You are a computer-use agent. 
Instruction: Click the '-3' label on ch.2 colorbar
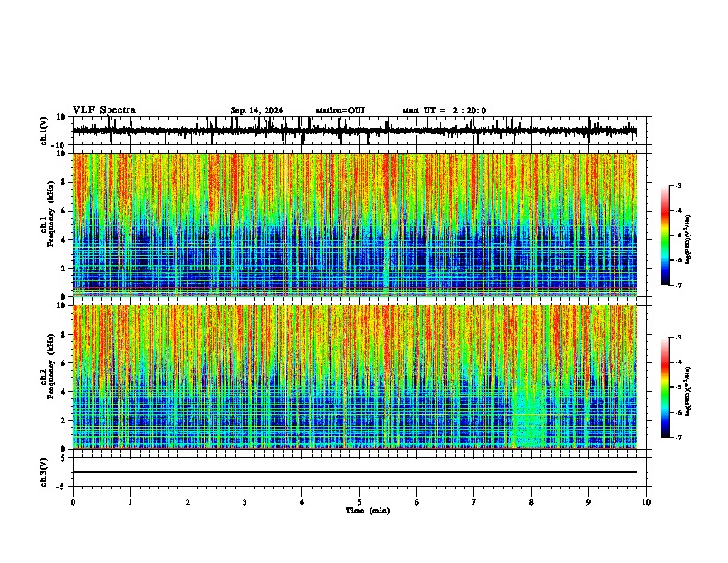[x=677, y=338]
